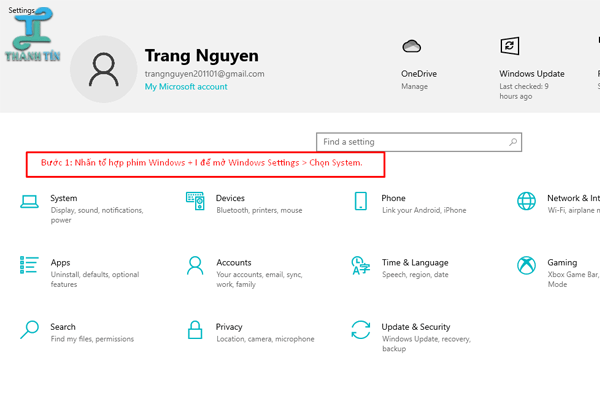Image resolution: width=600 pixels, height=400 pixels.
Task: Select the Search magnifier icon
Action: pyautogui.click(x=30, y=329)
